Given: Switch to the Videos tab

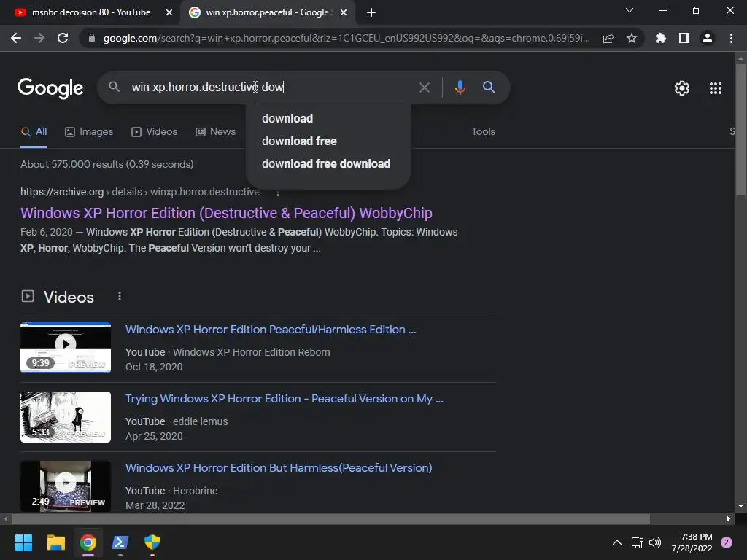Looking at the screenshot, I should (155, 132).
